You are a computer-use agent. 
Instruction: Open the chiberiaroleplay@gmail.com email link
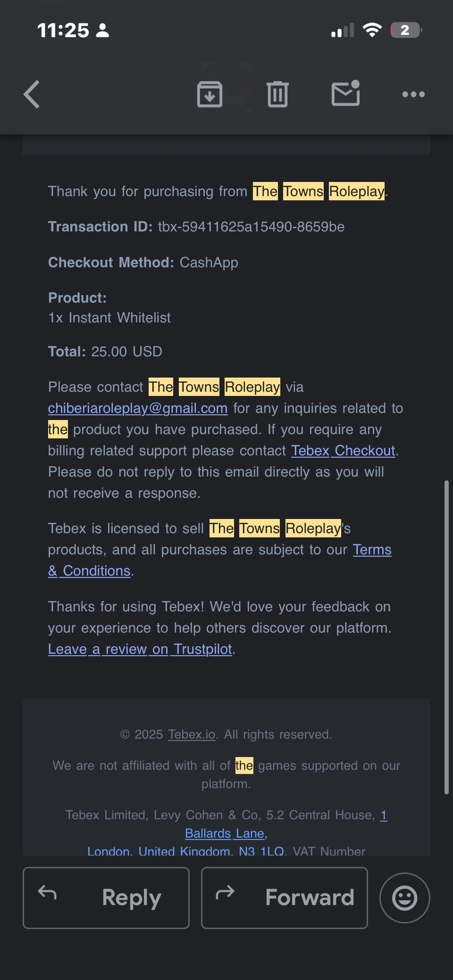point(138,408)
